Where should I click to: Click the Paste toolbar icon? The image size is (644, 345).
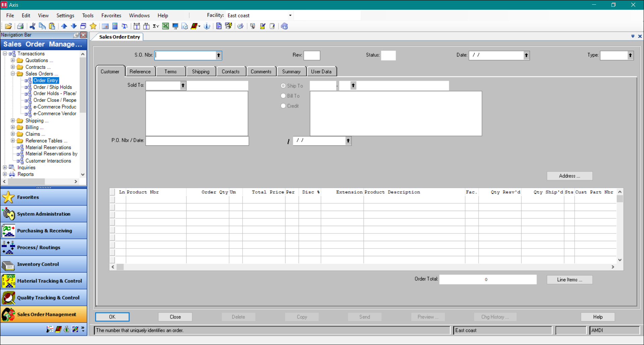(52, 26)
